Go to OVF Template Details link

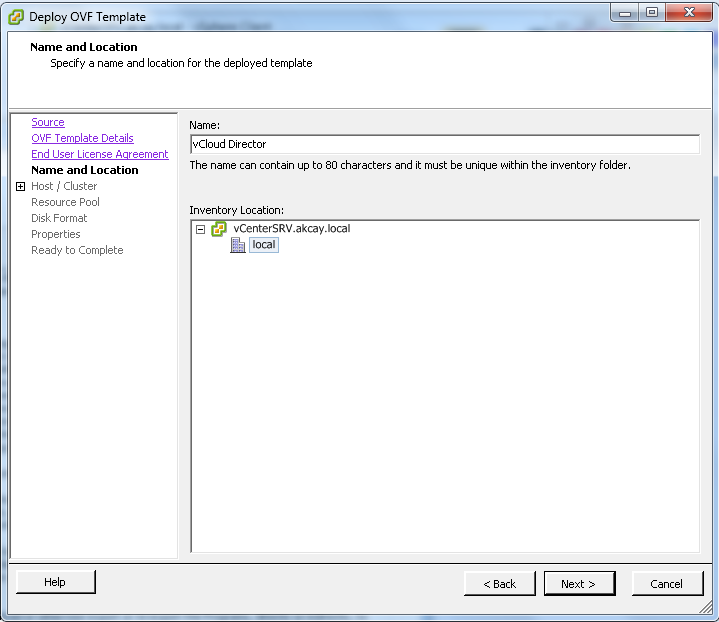click(83, 138)
